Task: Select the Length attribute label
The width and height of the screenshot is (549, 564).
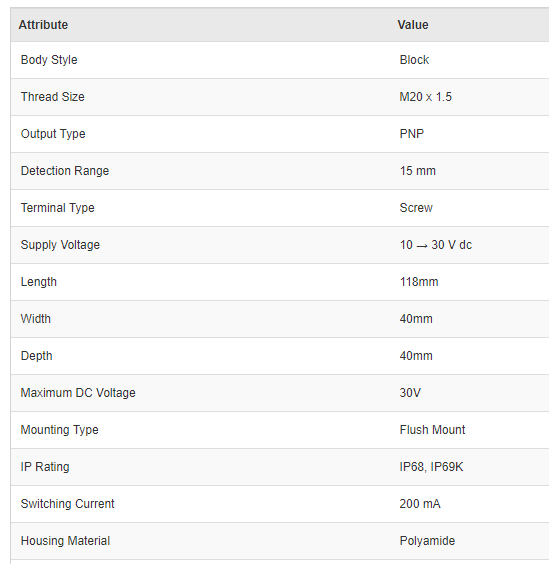Action: (x=38, y=282)
